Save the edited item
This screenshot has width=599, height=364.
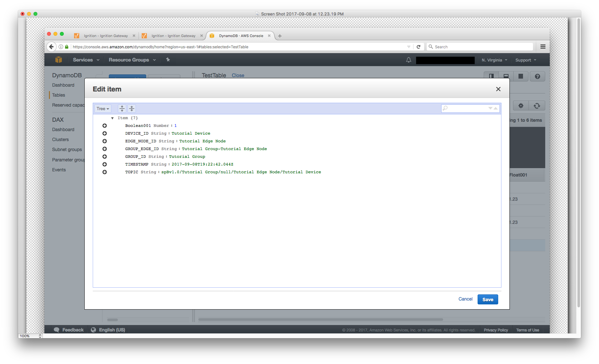[488, 299]
